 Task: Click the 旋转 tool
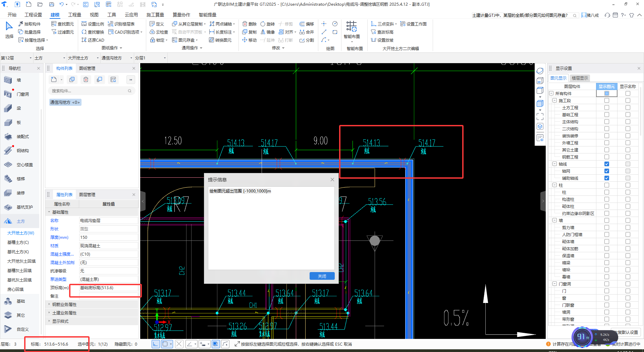pyautogui.click(x=268, y=24)
